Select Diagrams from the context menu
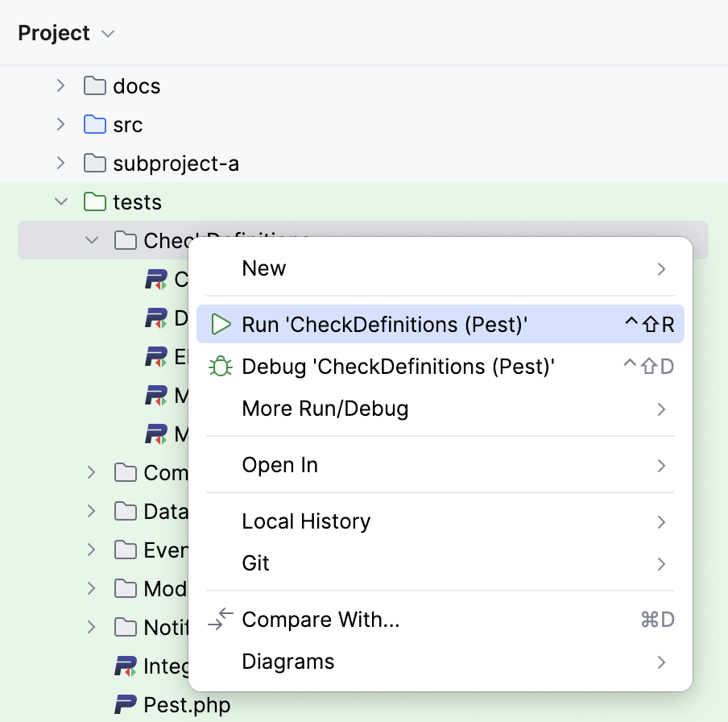 click(287, 661)
